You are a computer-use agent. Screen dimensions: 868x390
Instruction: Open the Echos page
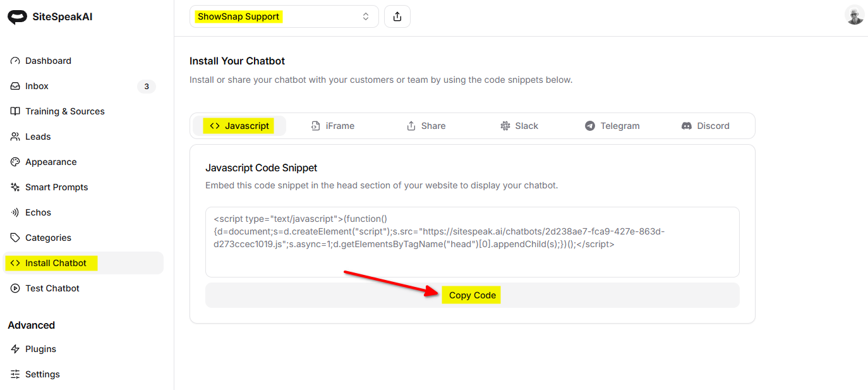(83, 212)
